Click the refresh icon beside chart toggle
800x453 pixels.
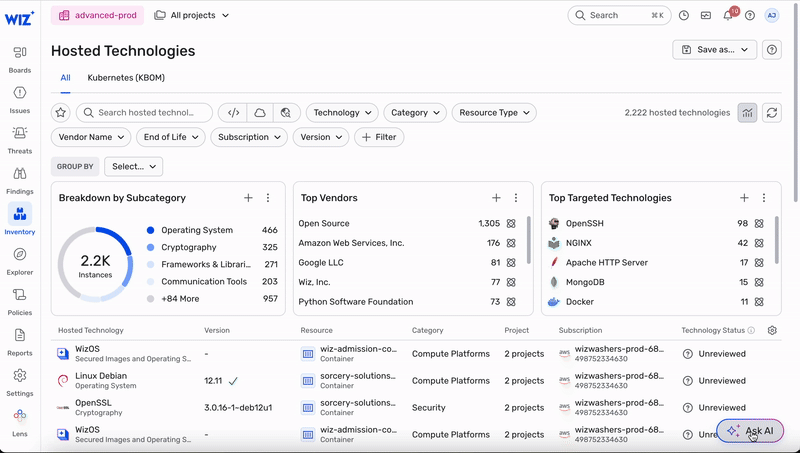pos(771,113)
